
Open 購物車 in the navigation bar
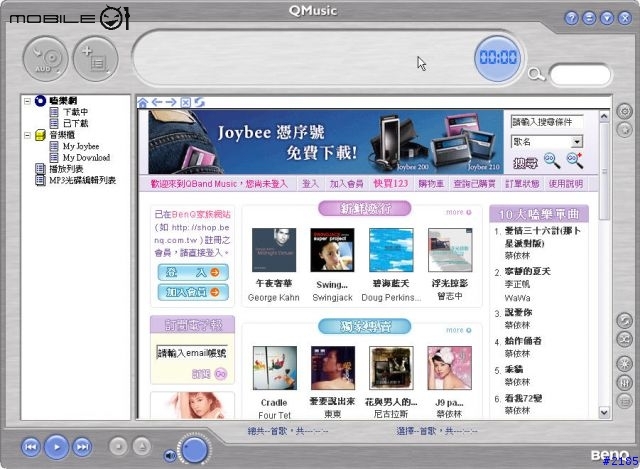tap(431, 184)
